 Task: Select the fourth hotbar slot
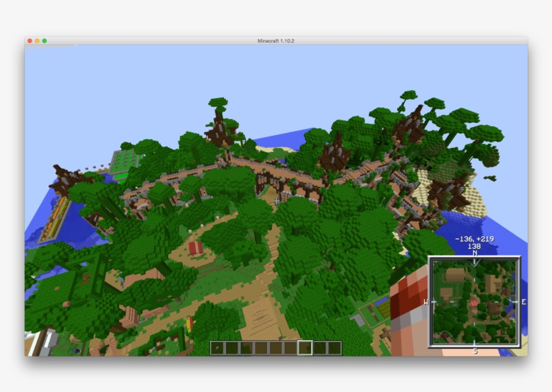pos(261,348)
